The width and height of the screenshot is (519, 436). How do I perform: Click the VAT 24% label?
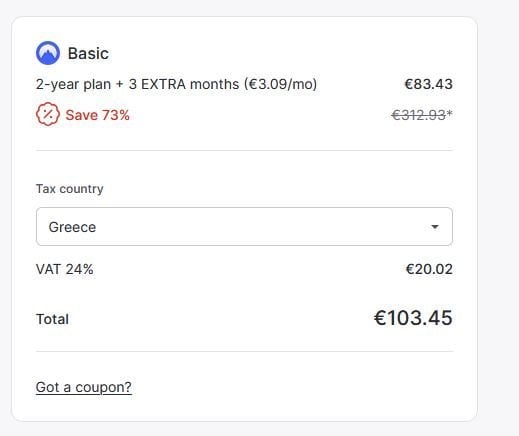tap(65, 269)
